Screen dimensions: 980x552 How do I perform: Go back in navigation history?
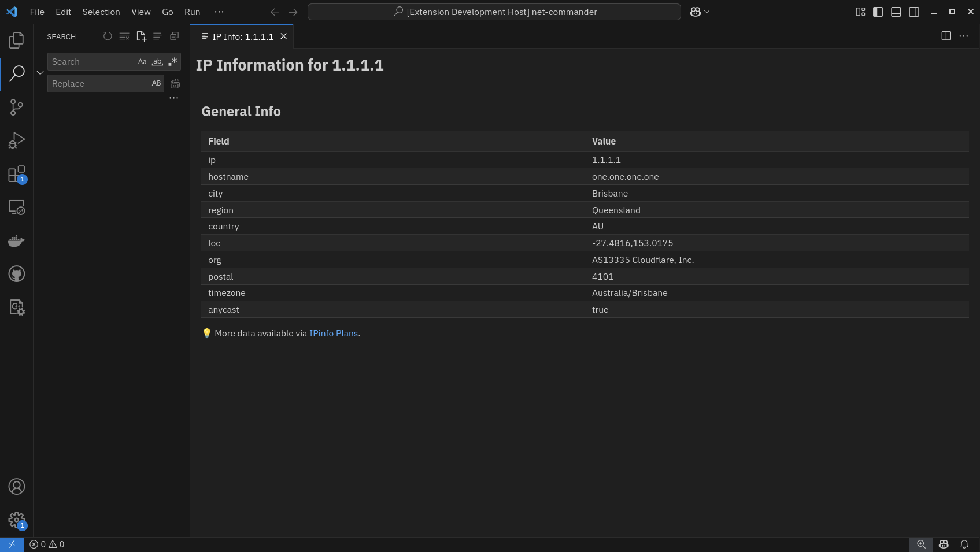[x=275, y=12]
